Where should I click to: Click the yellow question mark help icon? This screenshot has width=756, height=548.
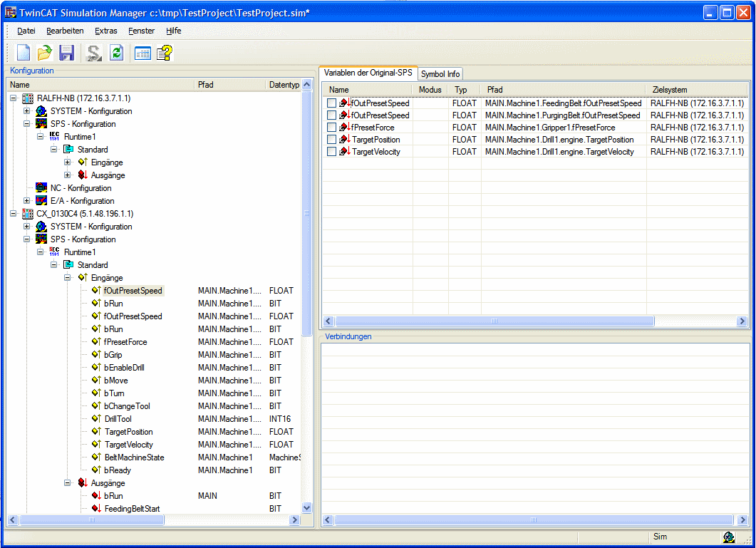point(165,53)
